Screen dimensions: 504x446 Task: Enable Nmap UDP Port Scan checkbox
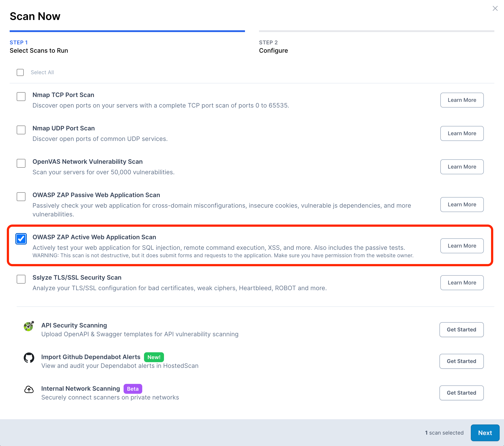pos(21,130)
